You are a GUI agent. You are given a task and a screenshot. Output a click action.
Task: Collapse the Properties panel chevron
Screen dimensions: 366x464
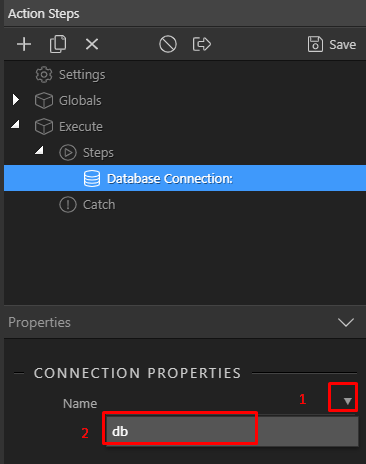[x=346, y=322]
